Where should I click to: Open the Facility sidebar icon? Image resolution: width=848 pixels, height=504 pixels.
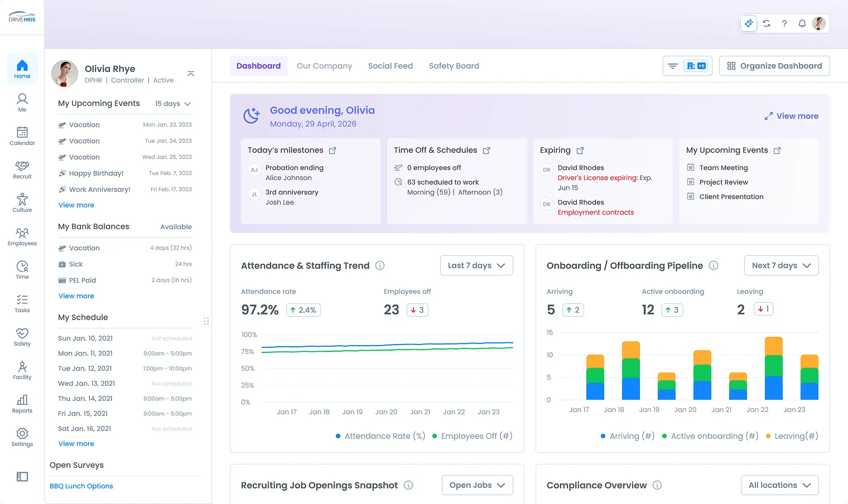(22, 370)
